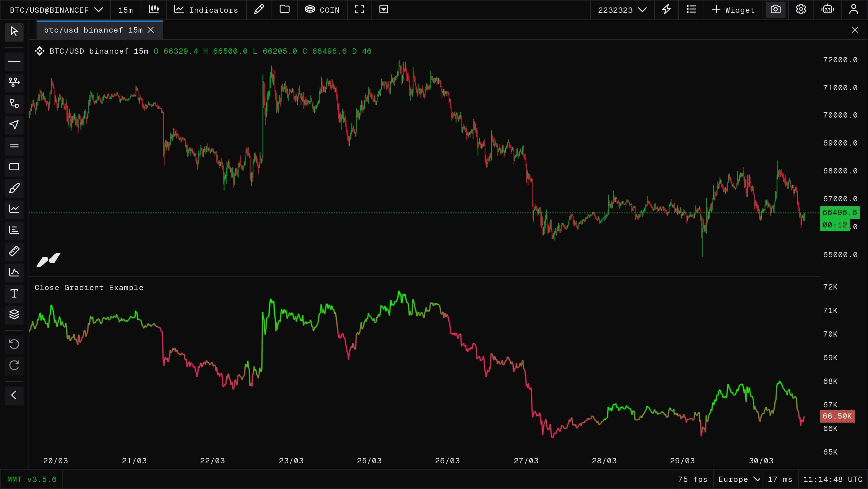Image resolution: width=868 pixels, height=489 pixels.
Task: Click the 17 ms latency indicator
Action: [x=780, y=479]
